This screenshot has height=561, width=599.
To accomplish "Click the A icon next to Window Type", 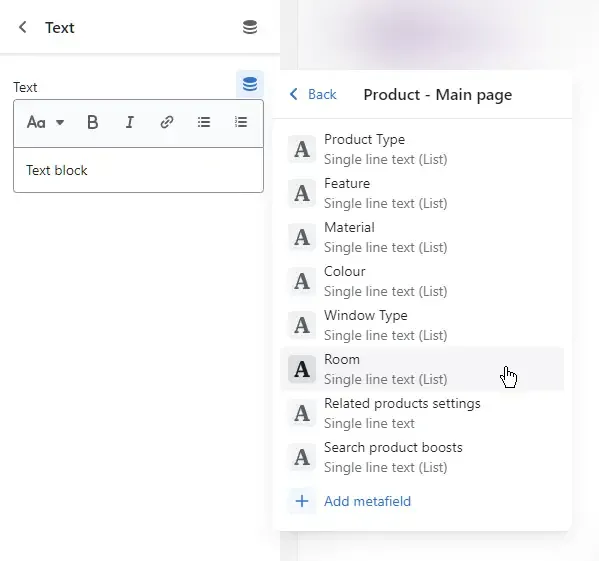I will pyautogui.click(x=302, y=325).
